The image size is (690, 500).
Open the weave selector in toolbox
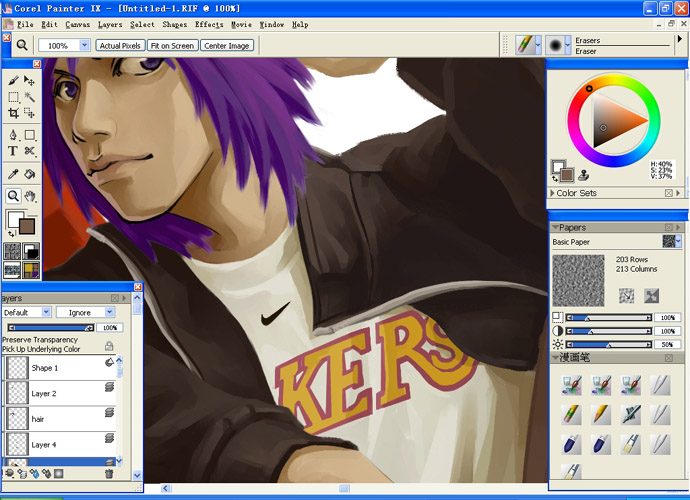coord(31,270)
